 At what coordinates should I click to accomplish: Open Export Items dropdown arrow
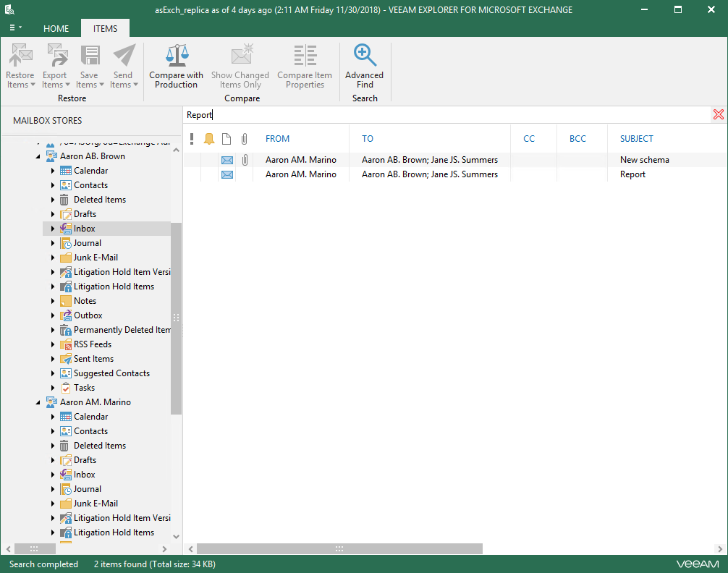pyautogui.click(x=67, y=85)
